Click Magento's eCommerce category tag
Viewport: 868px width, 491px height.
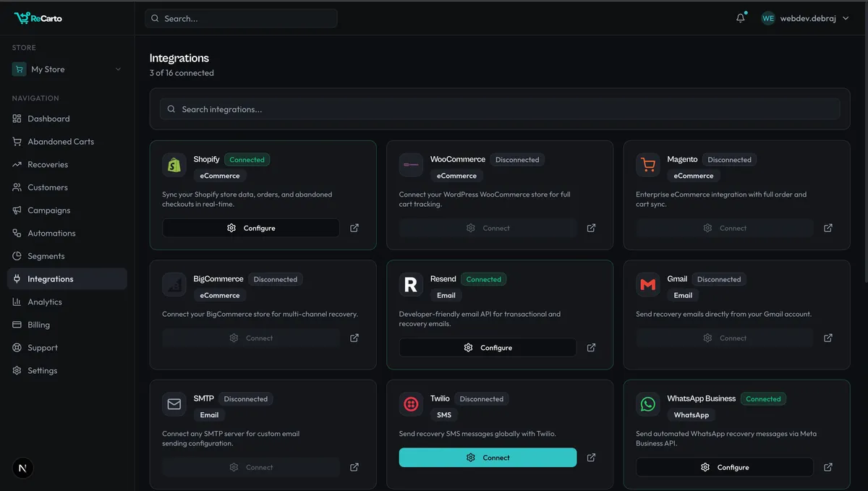click(x=694, y=176)
